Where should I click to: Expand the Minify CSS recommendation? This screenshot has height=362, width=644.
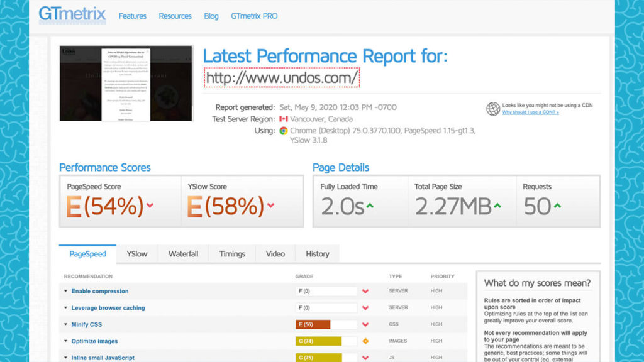pos(86,324)
